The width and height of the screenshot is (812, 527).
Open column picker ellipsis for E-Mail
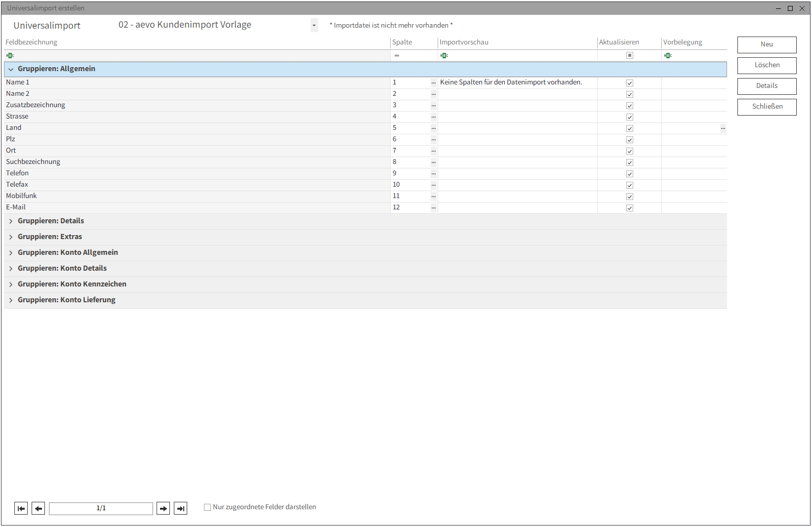pos(434,207)
